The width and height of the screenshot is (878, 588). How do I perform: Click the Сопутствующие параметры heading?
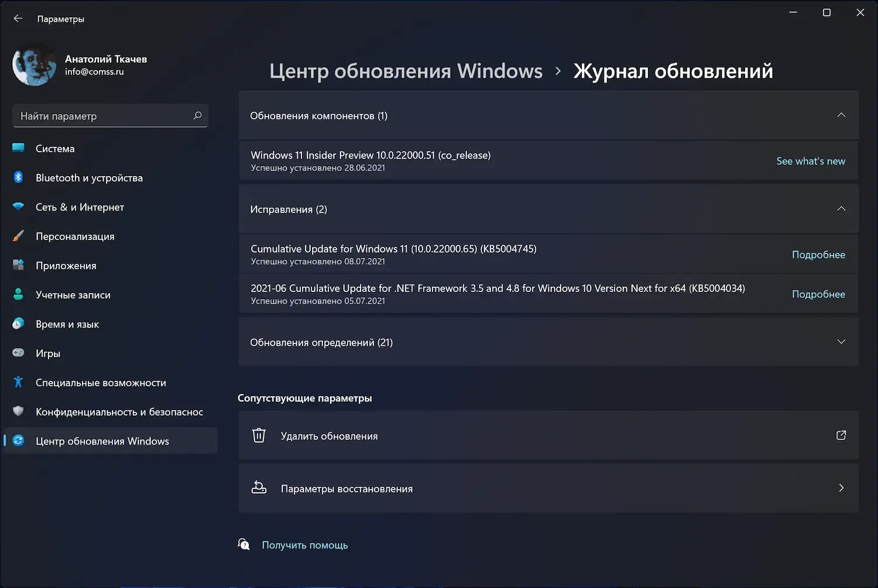point(305,398)
